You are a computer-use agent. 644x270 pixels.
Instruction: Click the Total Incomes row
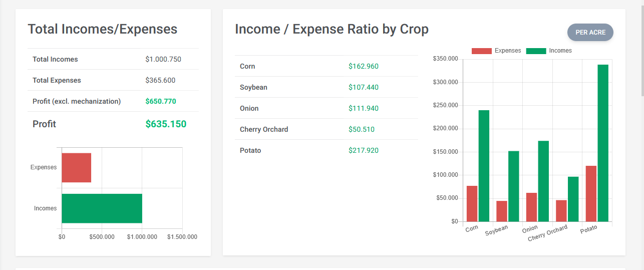point(113,59)
